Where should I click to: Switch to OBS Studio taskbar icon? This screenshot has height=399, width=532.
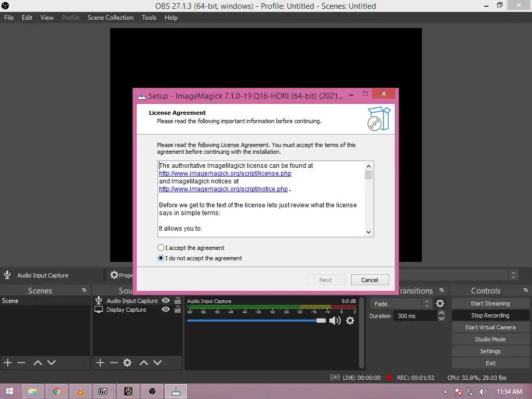point(152,391)
